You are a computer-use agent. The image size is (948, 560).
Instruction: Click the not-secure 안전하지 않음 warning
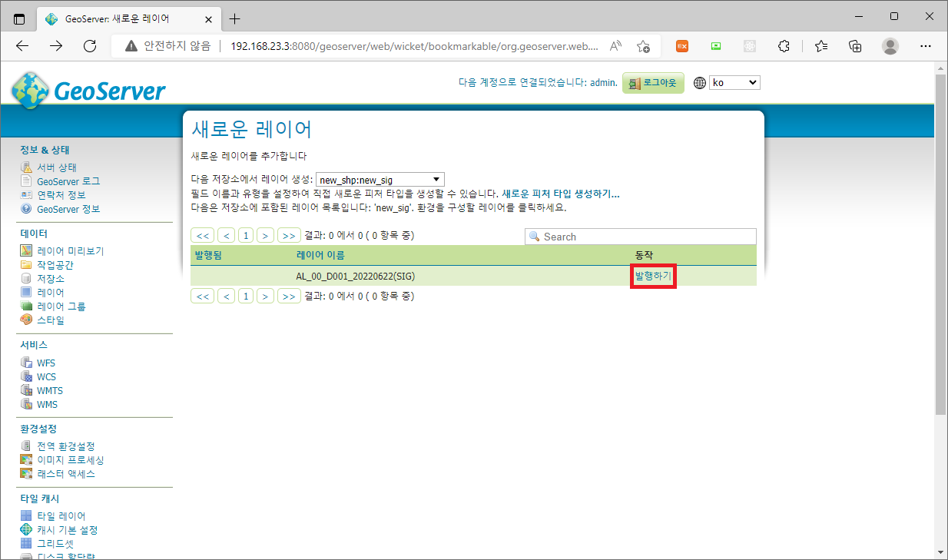pos(168,46)
